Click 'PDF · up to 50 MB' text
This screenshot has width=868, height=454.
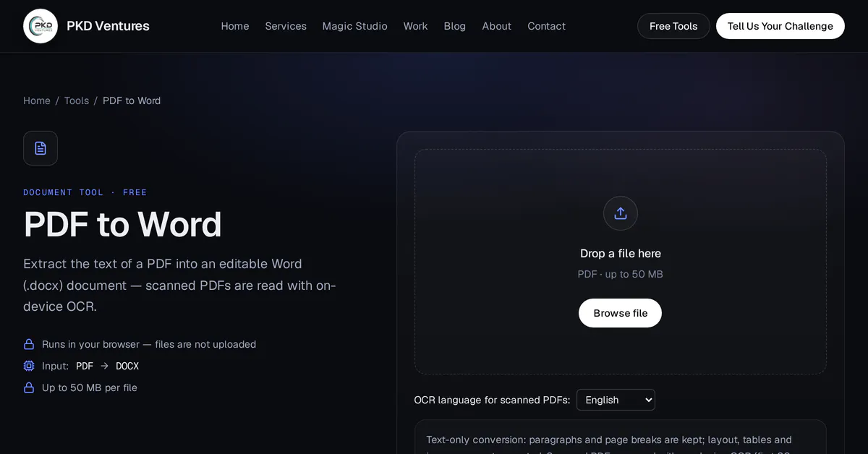(621, 274)
